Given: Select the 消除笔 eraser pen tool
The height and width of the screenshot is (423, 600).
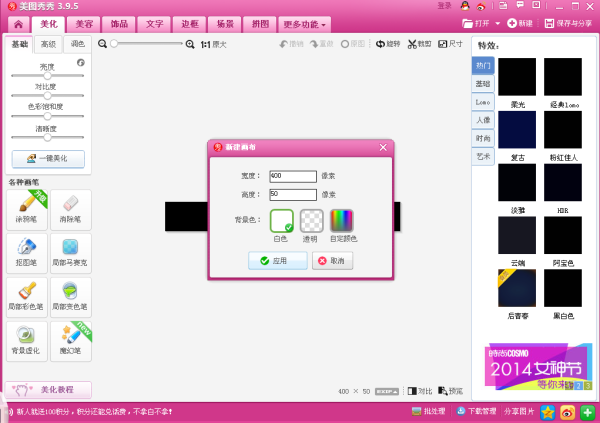Looking at the screenshot, I should click(x=71, y=210).
